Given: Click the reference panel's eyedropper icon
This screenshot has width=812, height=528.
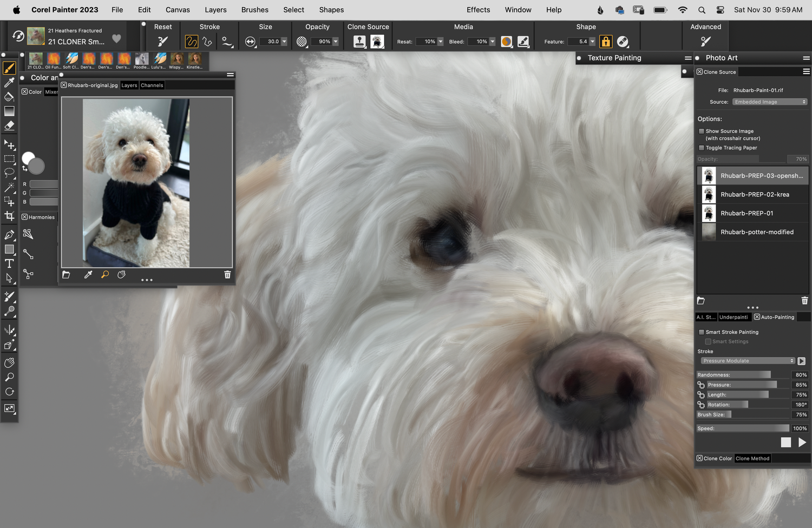Looking at the screenshot, I should click(x=88, y=275).
